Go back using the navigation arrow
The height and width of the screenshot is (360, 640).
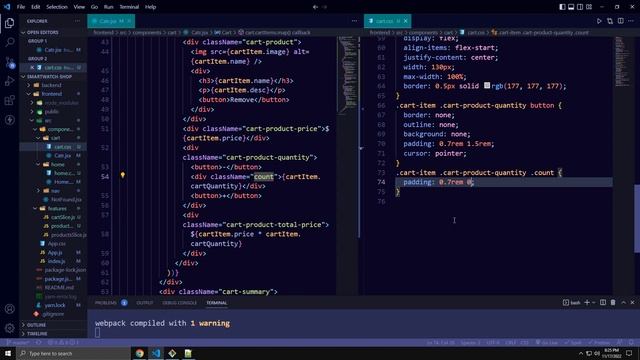(315, 7)
